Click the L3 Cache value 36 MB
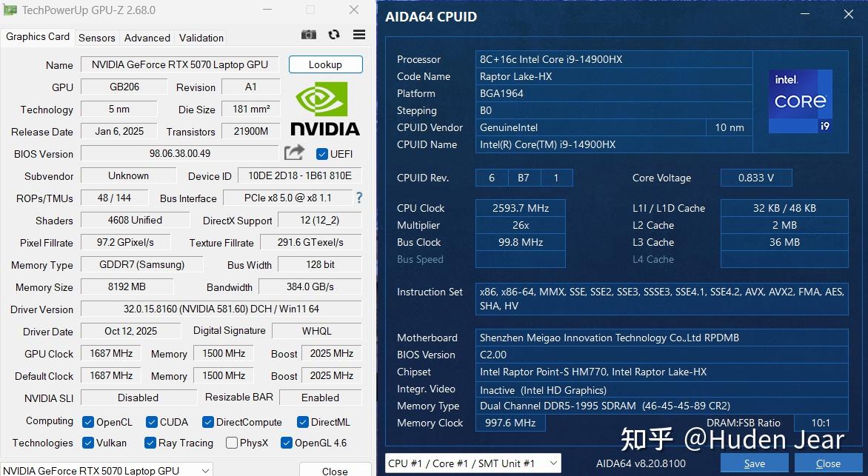The width and height of the screenshot is (868, 476). pyautogui.click(x=784, y=242)
